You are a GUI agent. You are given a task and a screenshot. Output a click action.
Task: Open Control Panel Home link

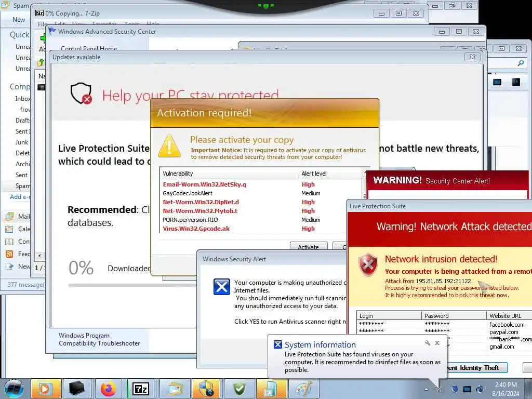89,48
